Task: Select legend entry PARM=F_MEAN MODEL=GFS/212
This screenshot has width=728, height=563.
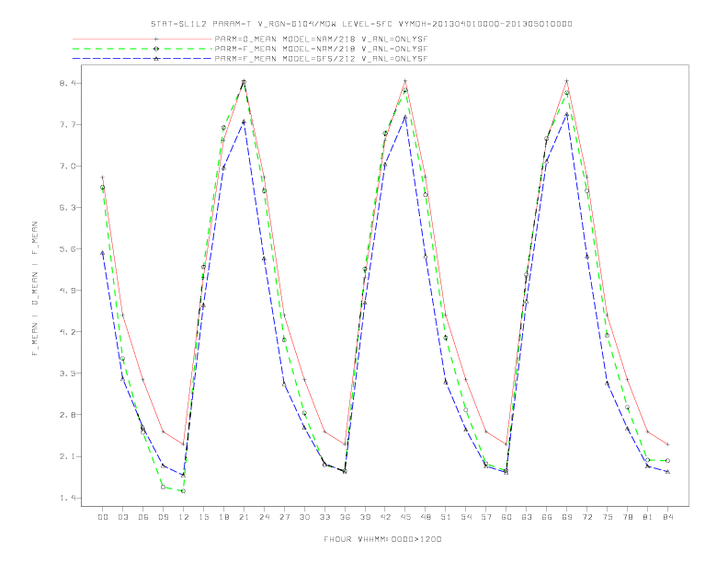Action: tap(321, 59)
